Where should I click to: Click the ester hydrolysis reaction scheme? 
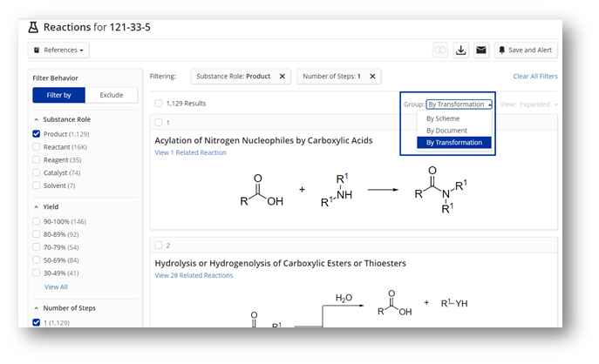click(358, 308)
